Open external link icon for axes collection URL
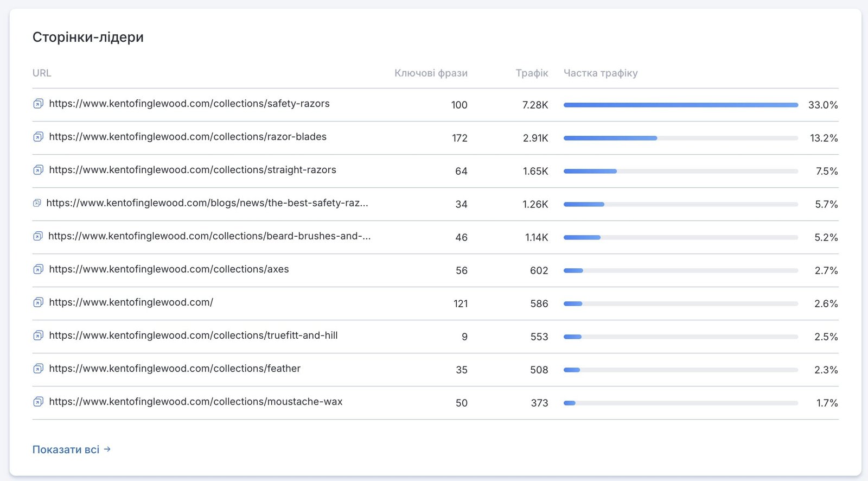The image size is (868, 481). (x=38, y=269)
